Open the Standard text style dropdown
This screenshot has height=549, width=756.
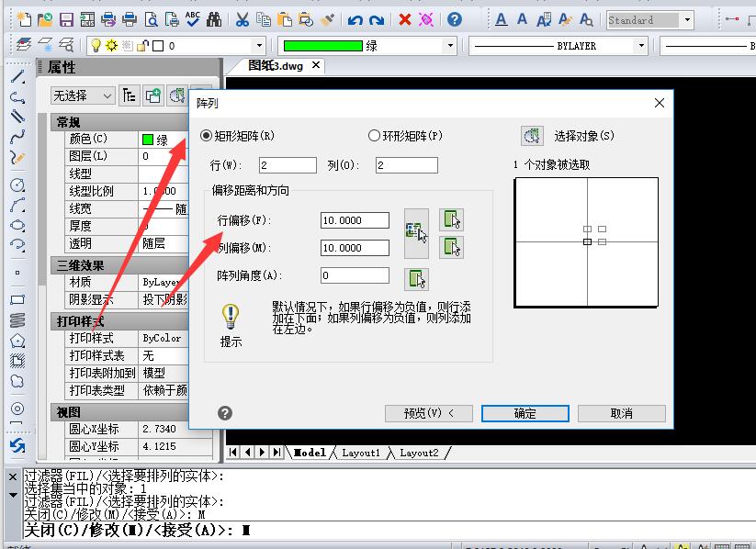point(686,19)
